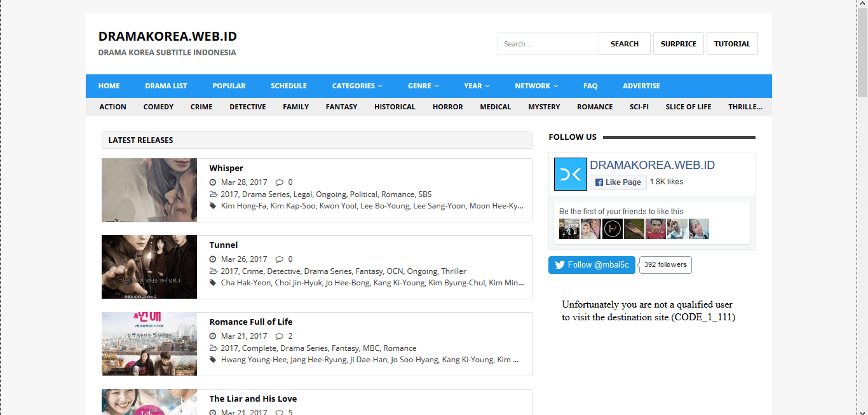Expand the Year dropdown menu
This screenshot has height=415, width=868.
pyautogui.click(x=477, y=86)
